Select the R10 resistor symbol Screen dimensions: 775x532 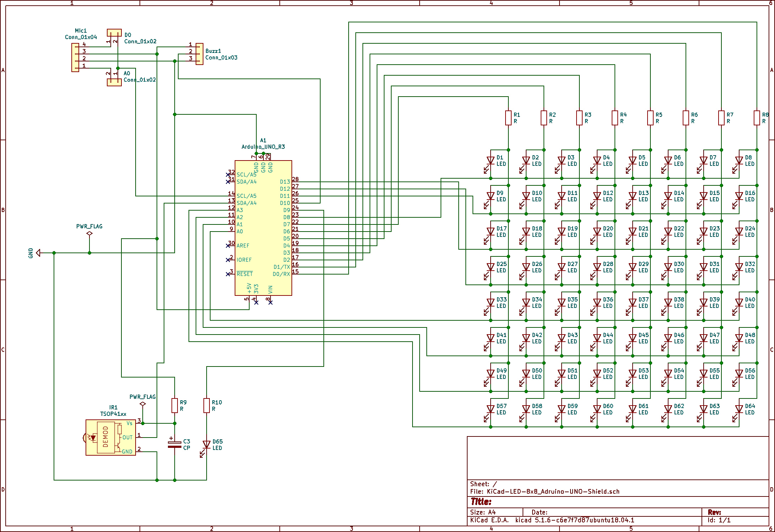pos(207,406)
